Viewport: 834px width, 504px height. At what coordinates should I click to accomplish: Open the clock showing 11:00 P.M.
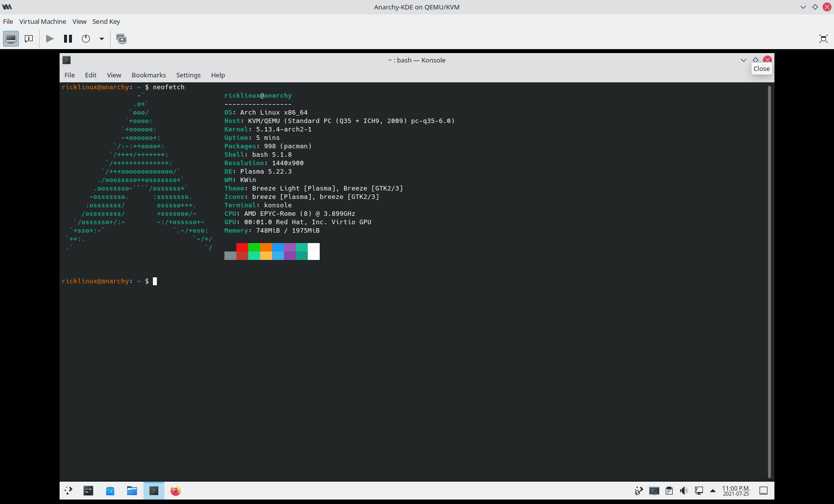tap(736, 491)
